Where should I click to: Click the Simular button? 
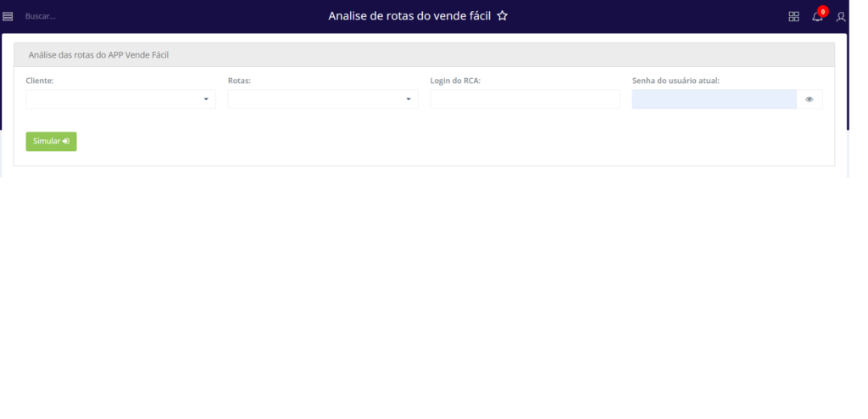coord(51,142)
